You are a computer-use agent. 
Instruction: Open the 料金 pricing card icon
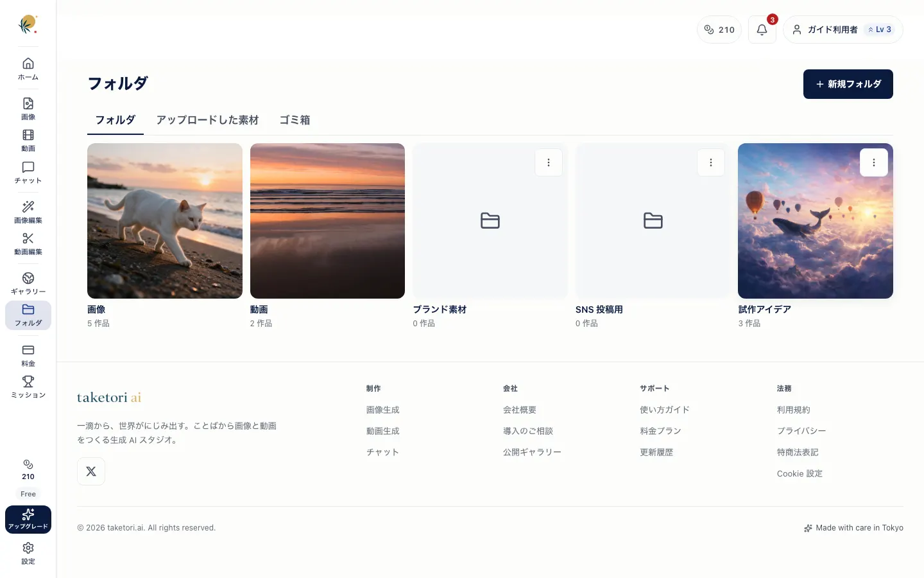pyautogui.click(x=28, y=356)
